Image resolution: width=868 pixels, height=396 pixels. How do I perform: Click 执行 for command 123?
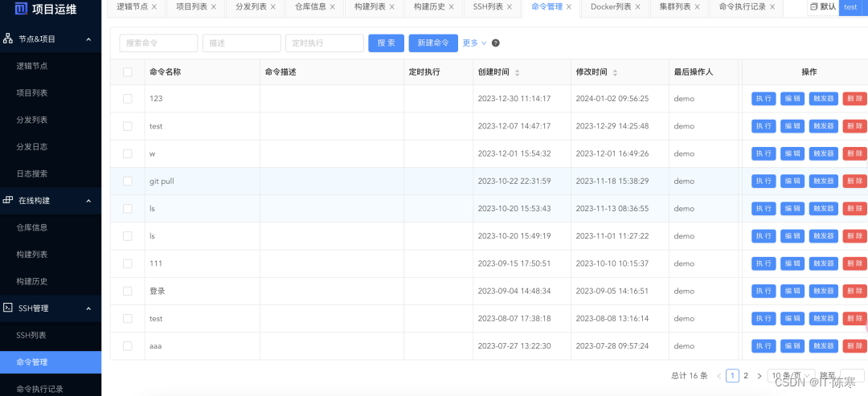(x=764, y=99)
